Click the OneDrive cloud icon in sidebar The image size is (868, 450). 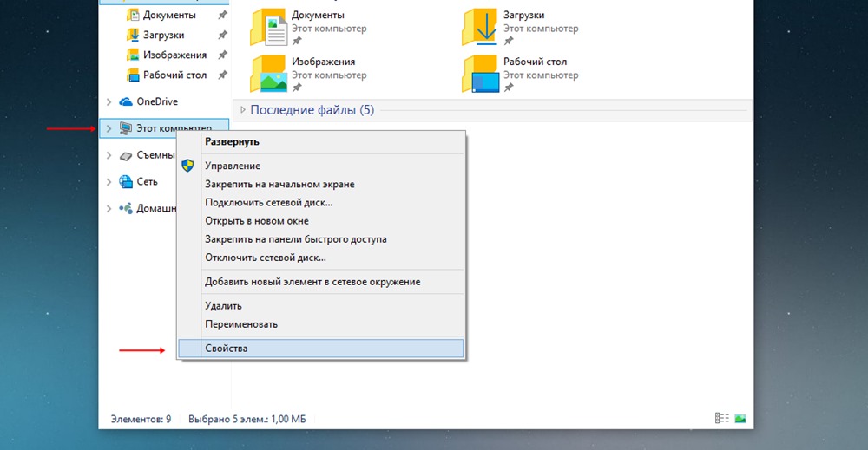126,101
